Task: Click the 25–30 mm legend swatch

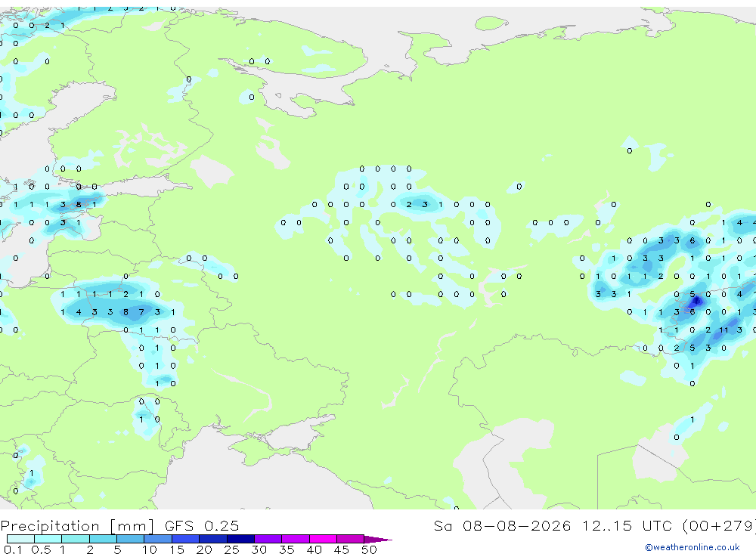Action: 240,539
